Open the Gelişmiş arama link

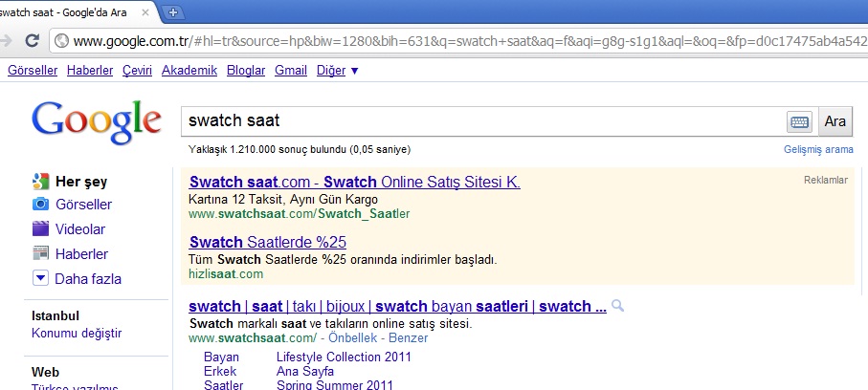817,150
